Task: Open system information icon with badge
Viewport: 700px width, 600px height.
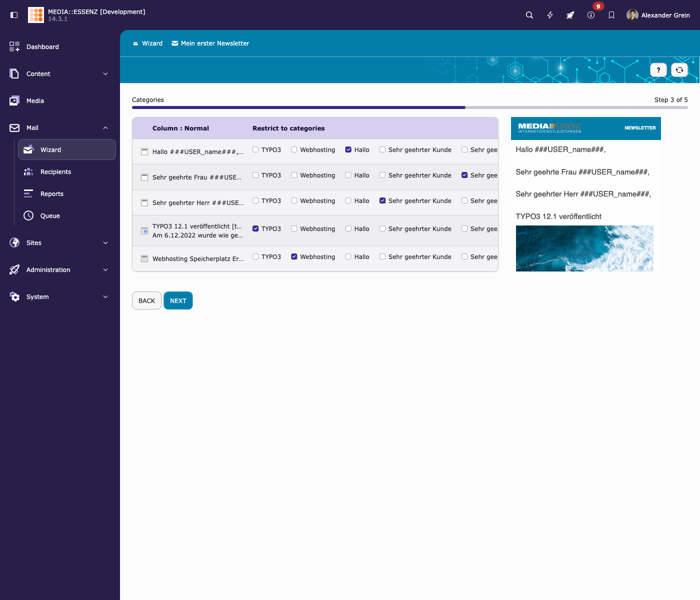Action: tap(591, 15)
